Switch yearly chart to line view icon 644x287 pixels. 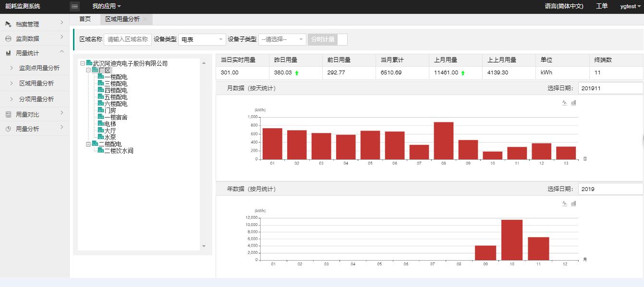click(x=565, y=203)
